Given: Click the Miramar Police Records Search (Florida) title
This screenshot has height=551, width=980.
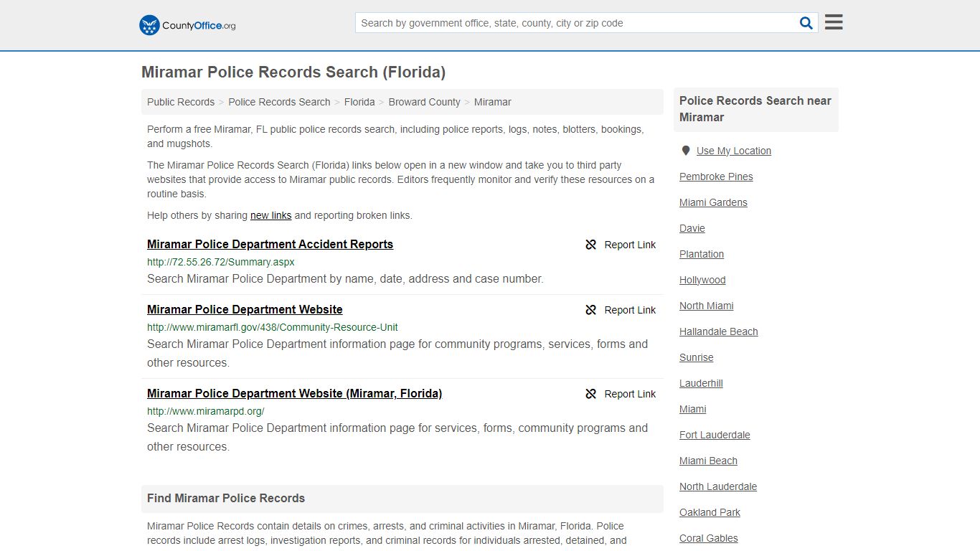Looking at the screenshot, I should (x=293, y=72).
